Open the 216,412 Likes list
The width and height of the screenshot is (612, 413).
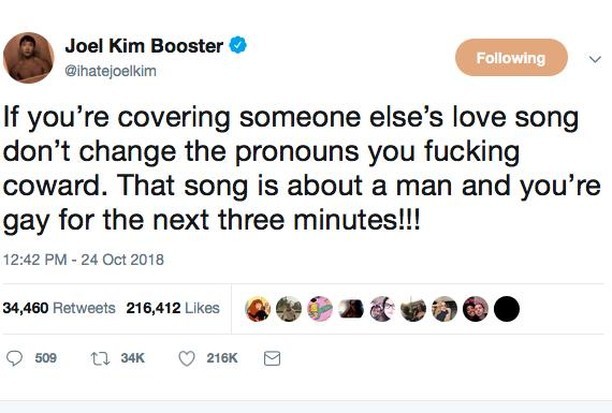click(x=173, y=309)
